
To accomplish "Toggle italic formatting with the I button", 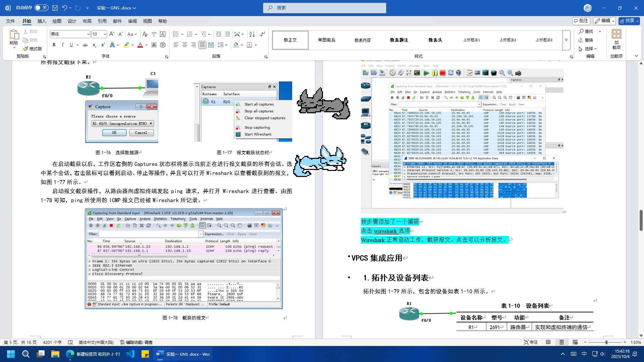I will pyautogui.click(x=62, y=45).
